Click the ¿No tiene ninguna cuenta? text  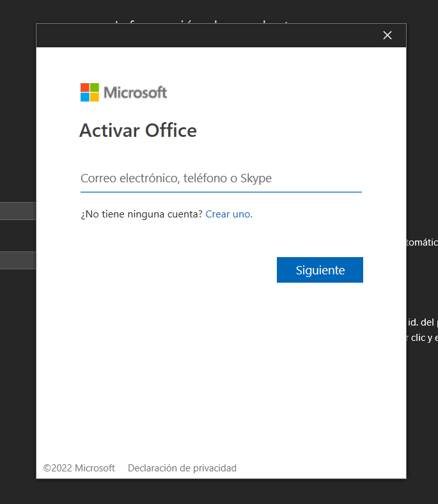coord(141,214)
